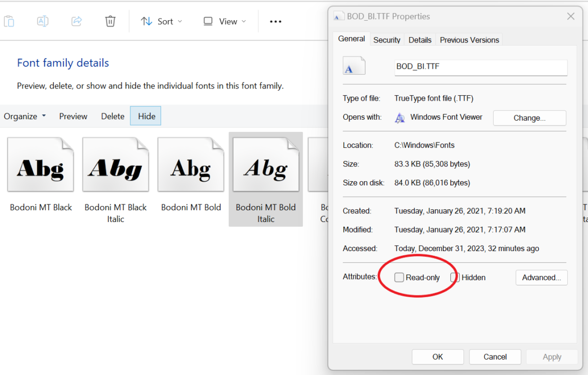
Task: Open the See more ellipsis menu
Action: [x=275, y=21]
